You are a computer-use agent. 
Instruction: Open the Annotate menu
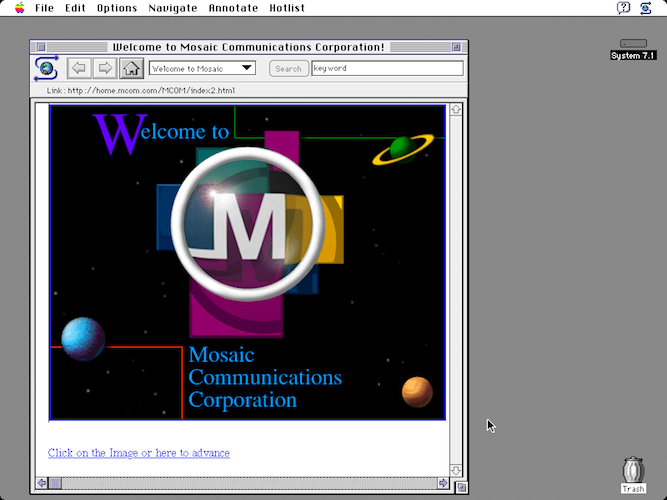(x=233, y=8)
